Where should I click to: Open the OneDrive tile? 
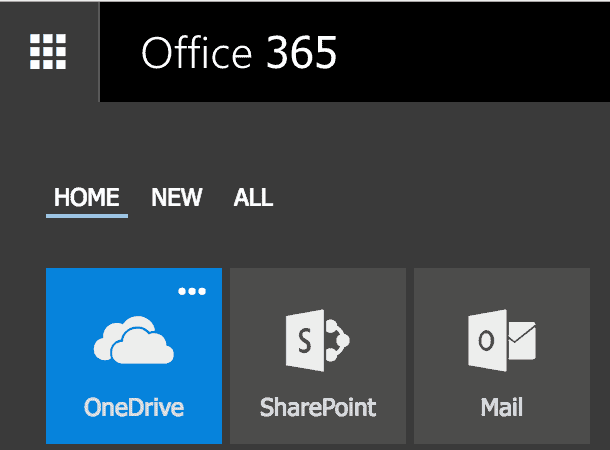coord(134,355)
